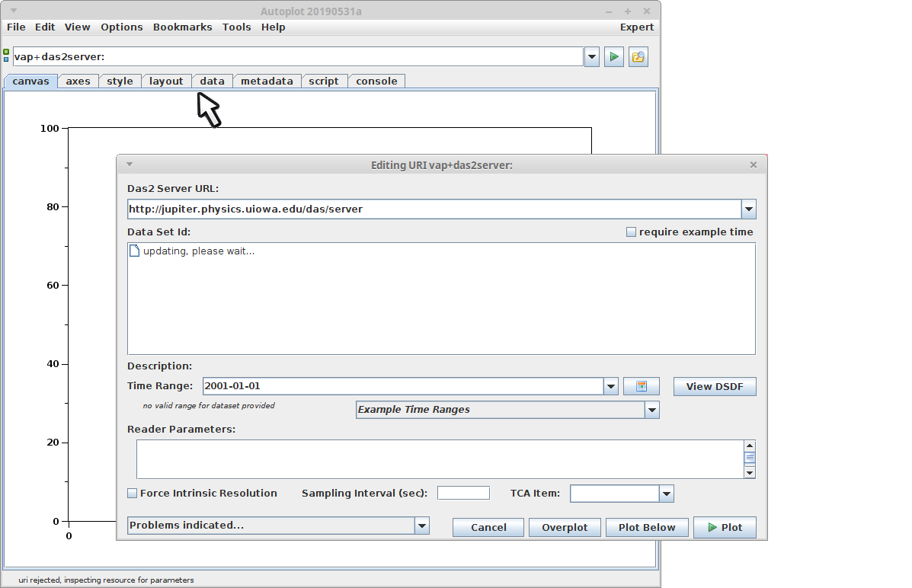The height and width of the screenshot is (588, 912).
Task: Click the Plot button
Action: point(725,528)
